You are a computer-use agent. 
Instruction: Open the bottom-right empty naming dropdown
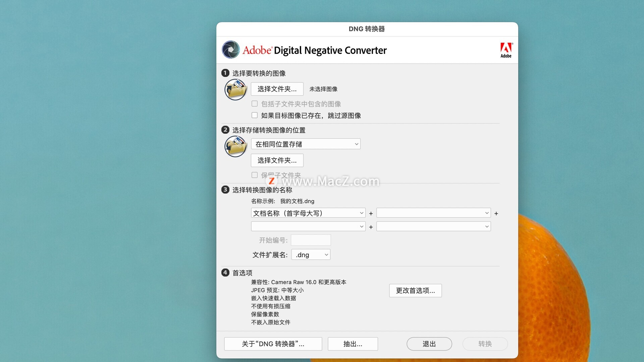pos(433,227)
